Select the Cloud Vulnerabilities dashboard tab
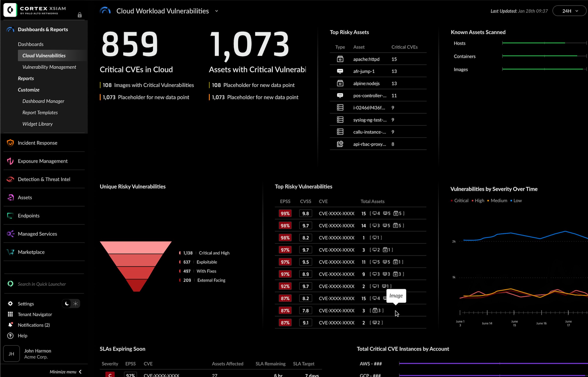 [x=44, y=55]
